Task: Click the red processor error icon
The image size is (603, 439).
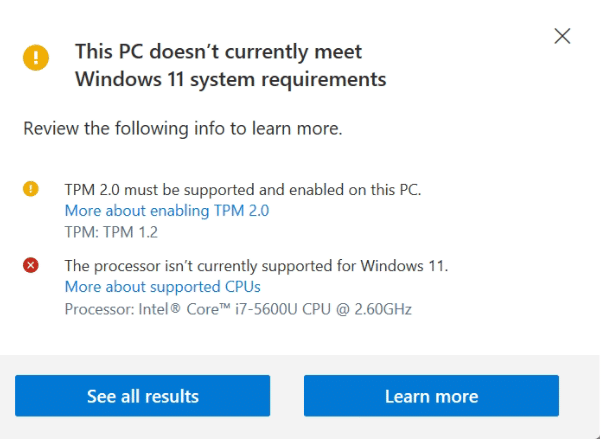Action: pyautogui.click(x=31, y=265)
